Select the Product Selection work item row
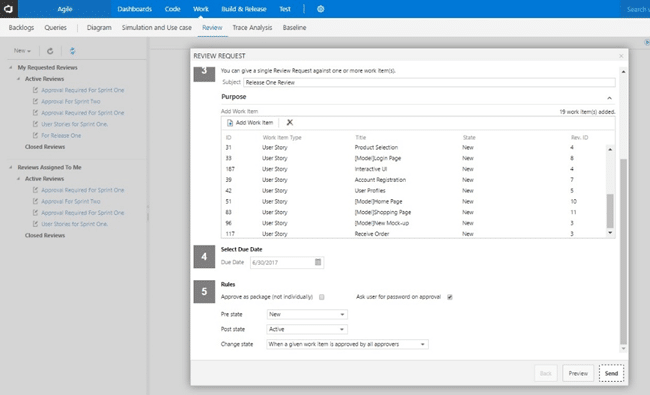The width and height of the screenshot is (650, 395). point(415,148)
